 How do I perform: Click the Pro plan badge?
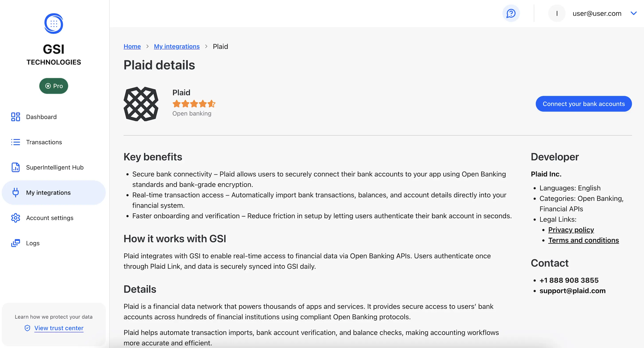point(53,86)
